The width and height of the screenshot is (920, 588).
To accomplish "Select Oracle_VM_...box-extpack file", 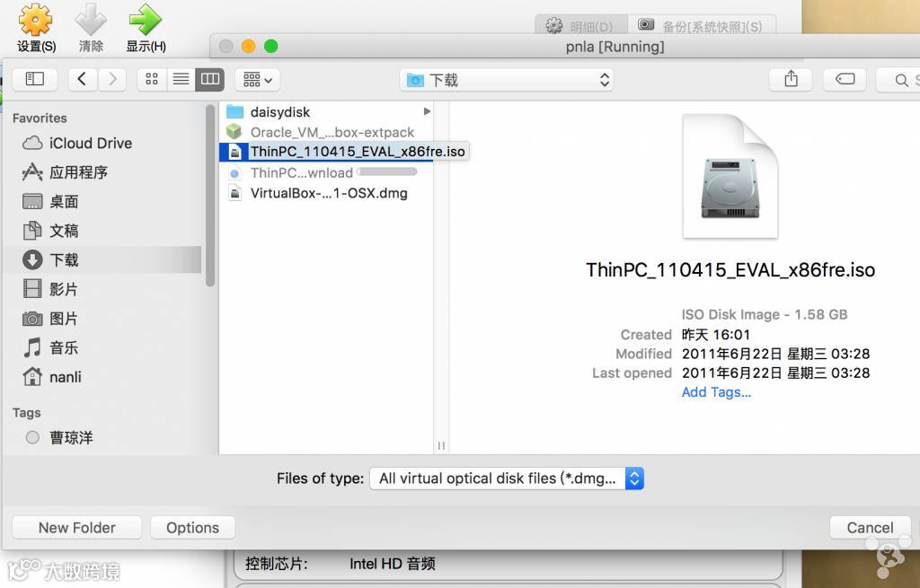I will click(x=326, y=132).
